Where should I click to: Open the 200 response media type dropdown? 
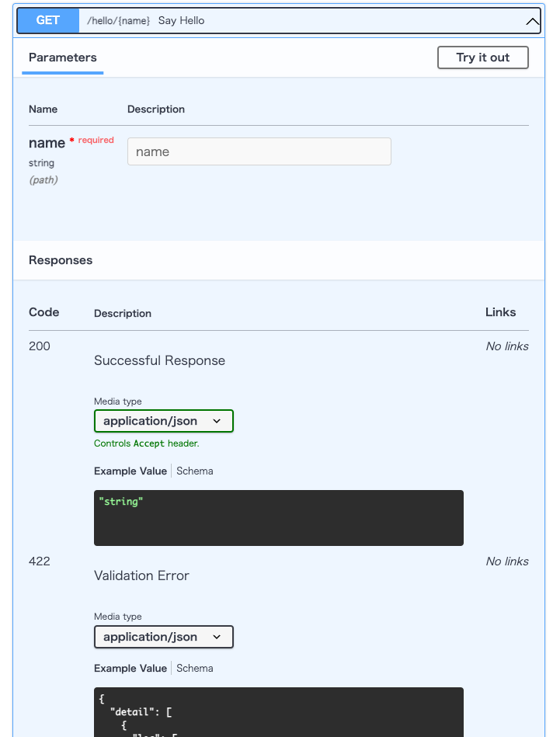pos(163,421)
